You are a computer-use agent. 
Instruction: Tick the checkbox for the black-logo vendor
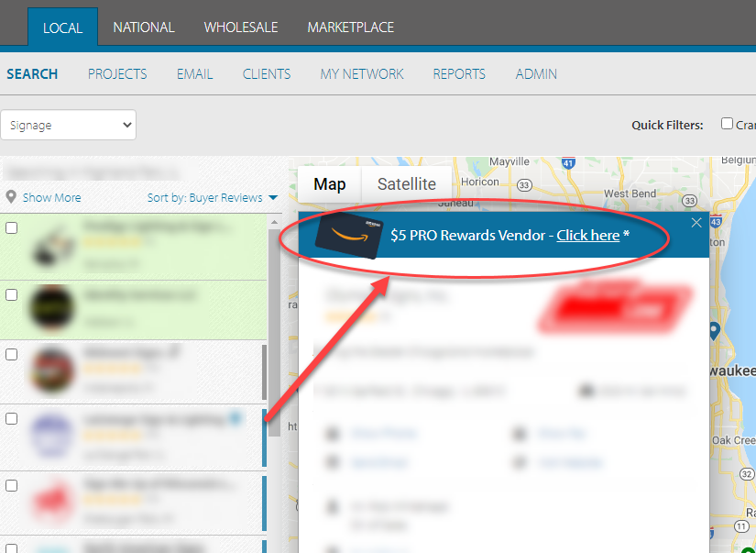coord(12,294)
